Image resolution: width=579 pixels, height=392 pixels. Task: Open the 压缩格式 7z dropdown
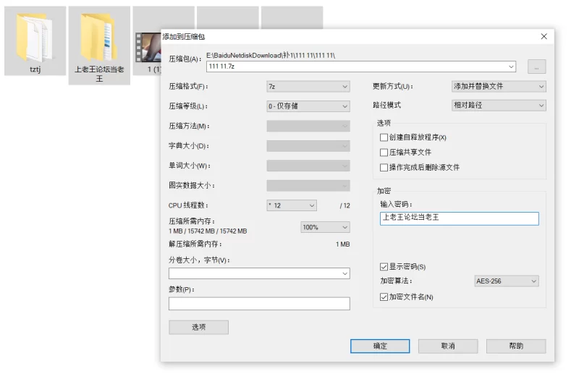click(x=308, y=86)
